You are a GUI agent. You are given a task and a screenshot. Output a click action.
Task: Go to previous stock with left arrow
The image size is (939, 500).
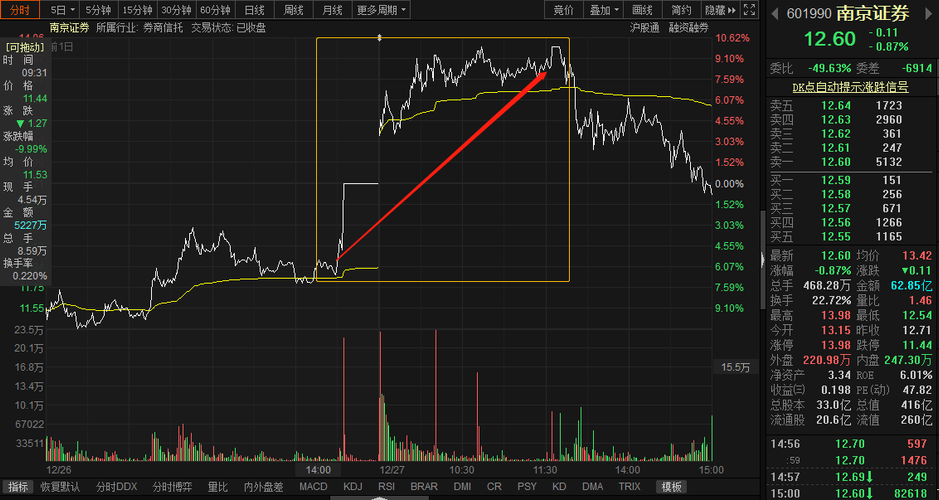pos(774,14)
